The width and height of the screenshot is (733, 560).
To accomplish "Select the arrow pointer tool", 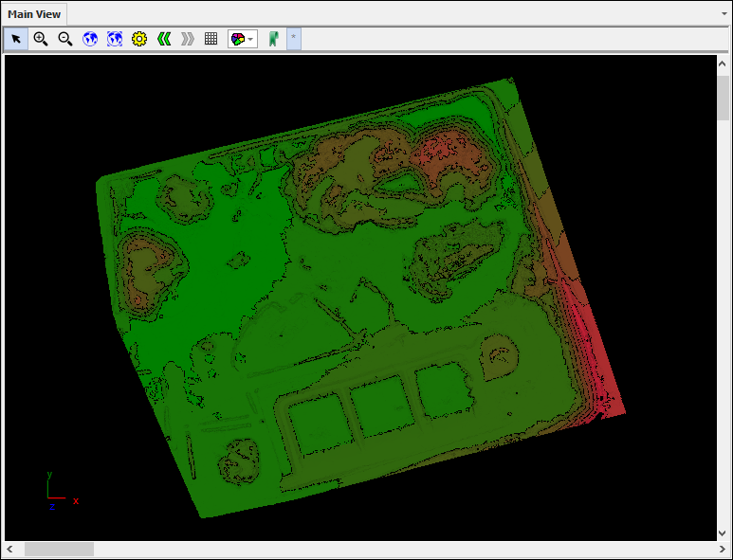I will [x=16, y=39].
